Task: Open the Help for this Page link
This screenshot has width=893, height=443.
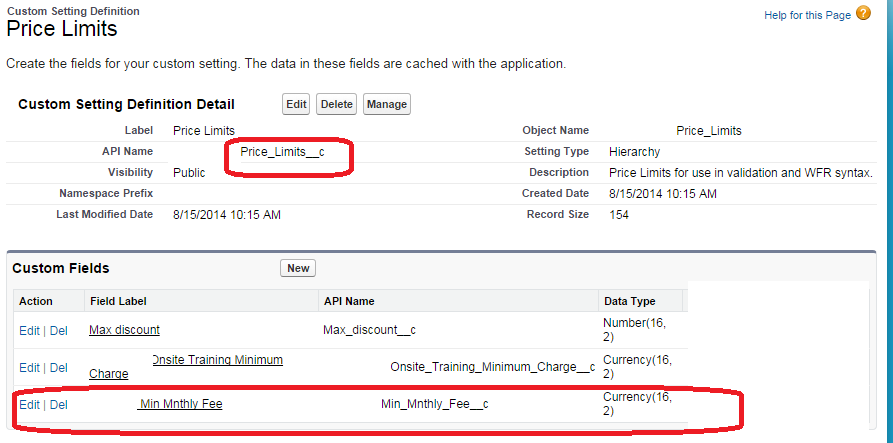Action: pyautogui.click(x=807, y=14)
